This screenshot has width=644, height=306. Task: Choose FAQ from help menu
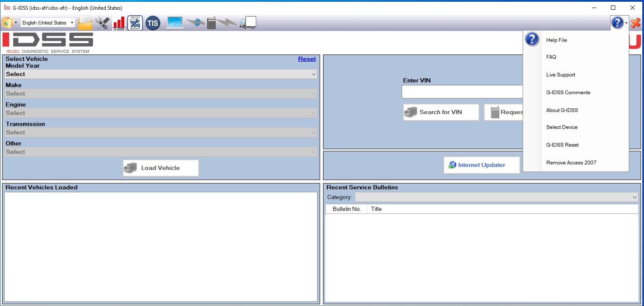click(576, 57)
